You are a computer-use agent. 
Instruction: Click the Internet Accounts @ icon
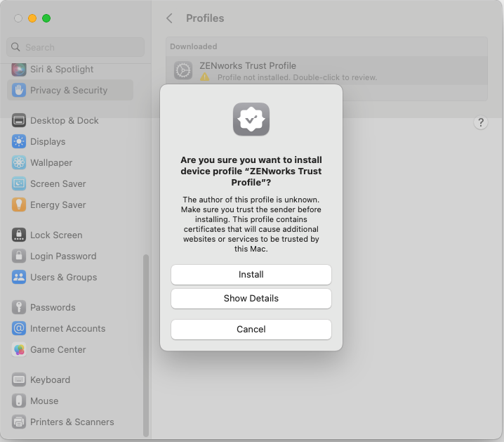point(19,328)
